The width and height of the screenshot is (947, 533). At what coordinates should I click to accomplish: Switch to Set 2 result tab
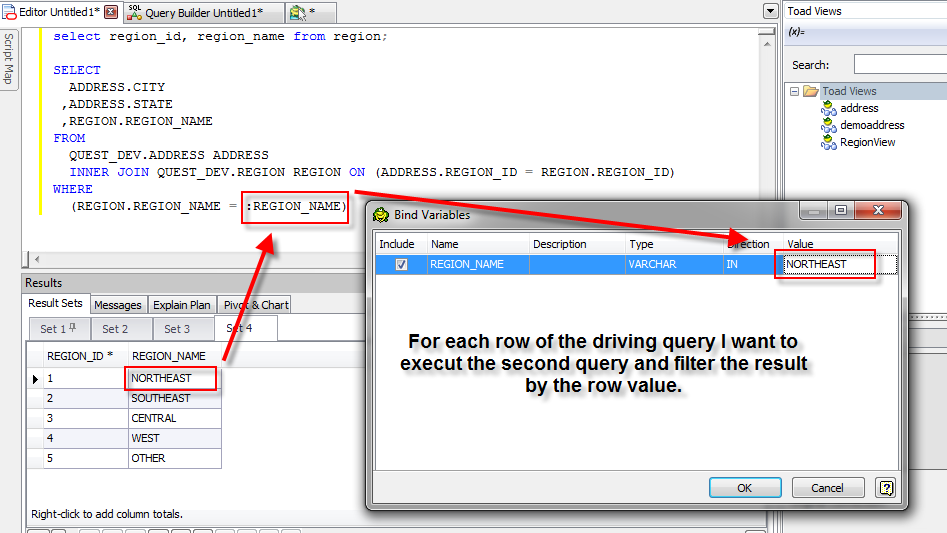coord(120,329)
